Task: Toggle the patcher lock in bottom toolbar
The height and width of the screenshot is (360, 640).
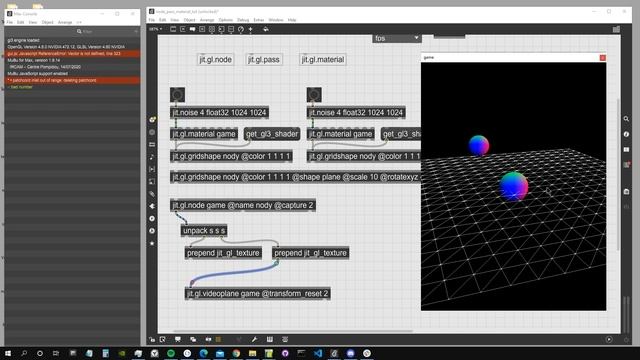Action: tap(152, 339)
